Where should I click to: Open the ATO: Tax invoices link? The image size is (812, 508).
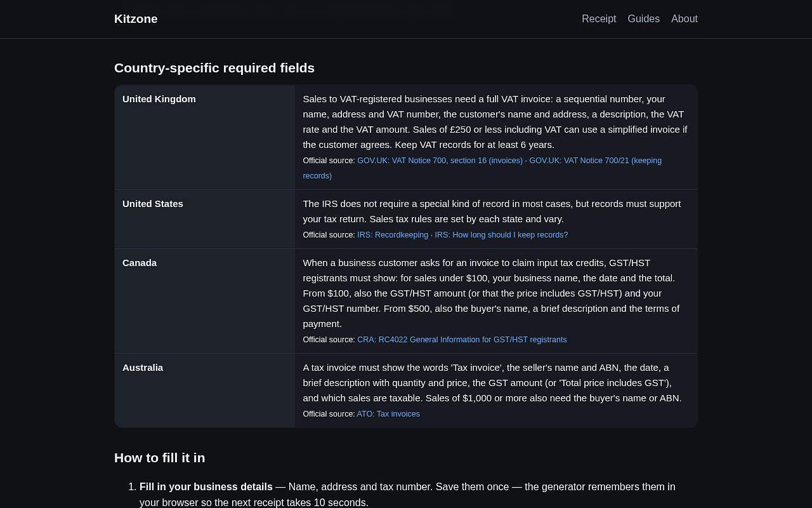388,414
